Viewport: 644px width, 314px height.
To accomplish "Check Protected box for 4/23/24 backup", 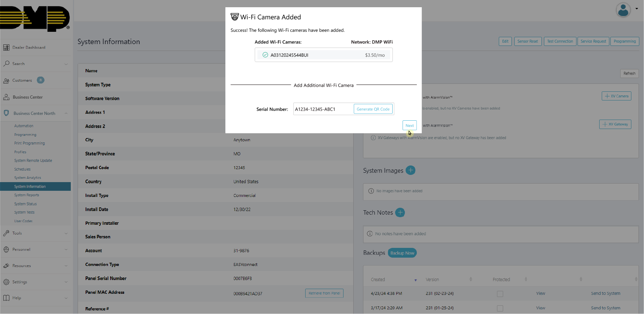I will pos(500,294).
